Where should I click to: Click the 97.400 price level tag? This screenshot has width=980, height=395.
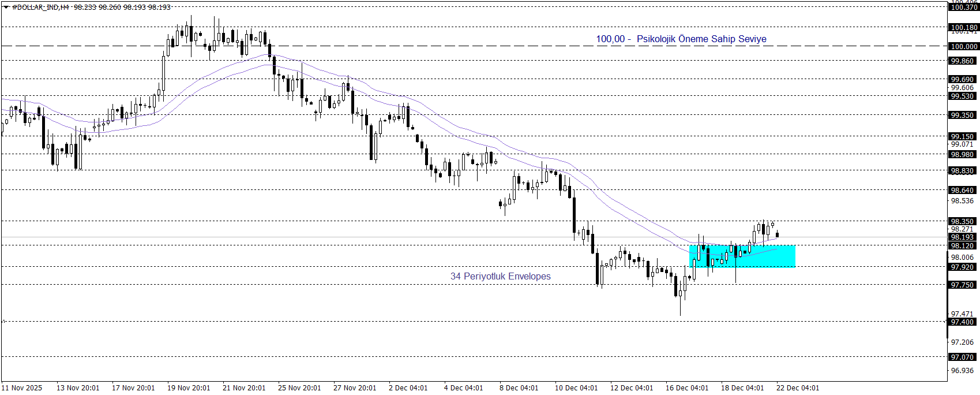pos(963,322)
